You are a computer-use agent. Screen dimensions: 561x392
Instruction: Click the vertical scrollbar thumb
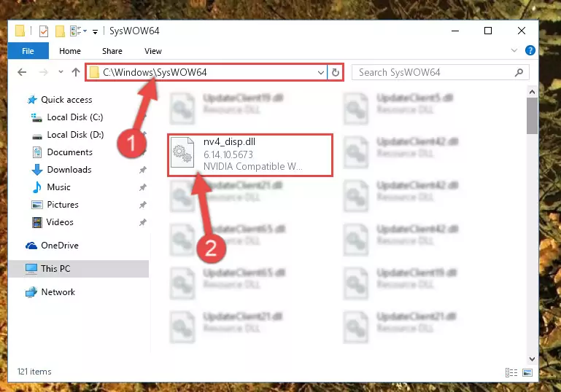(532, 116)
